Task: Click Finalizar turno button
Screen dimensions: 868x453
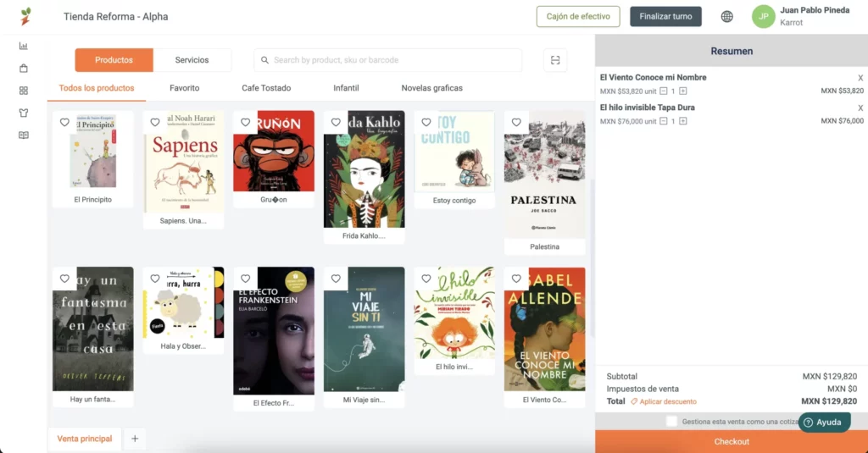Action: (665, 17)
